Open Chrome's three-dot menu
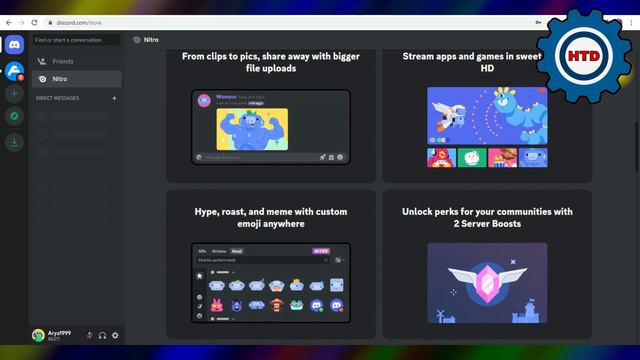 click(631, 22)
